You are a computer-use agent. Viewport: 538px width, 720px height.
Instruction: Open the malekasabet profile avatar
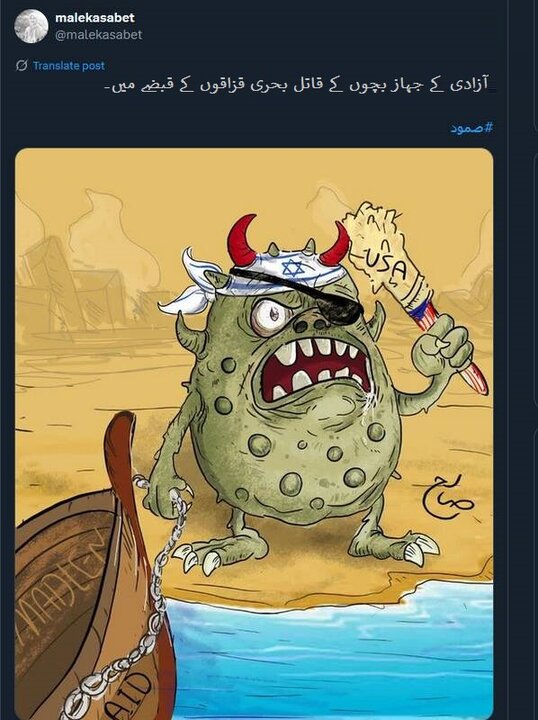[x=31, y=26]
